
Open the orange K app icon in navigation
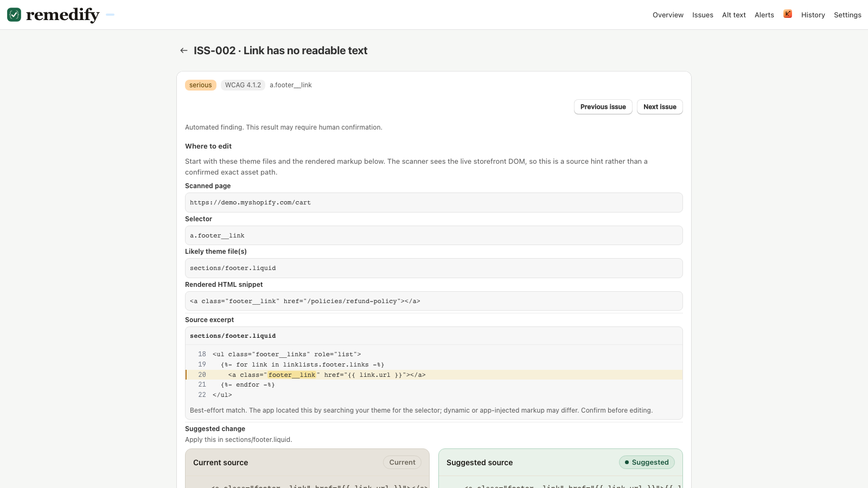pyautogui.click(x=788, y=14)
